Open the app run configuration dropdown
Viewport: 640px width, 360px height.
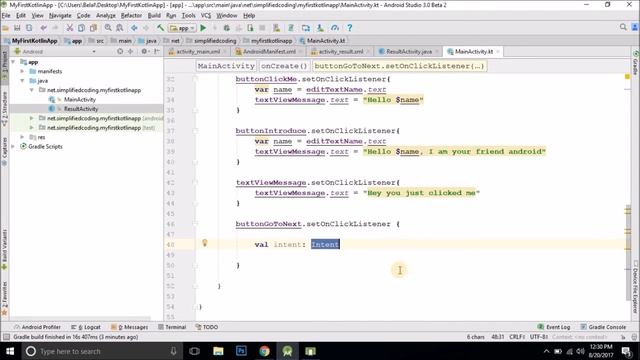click(x=182, y=28)
